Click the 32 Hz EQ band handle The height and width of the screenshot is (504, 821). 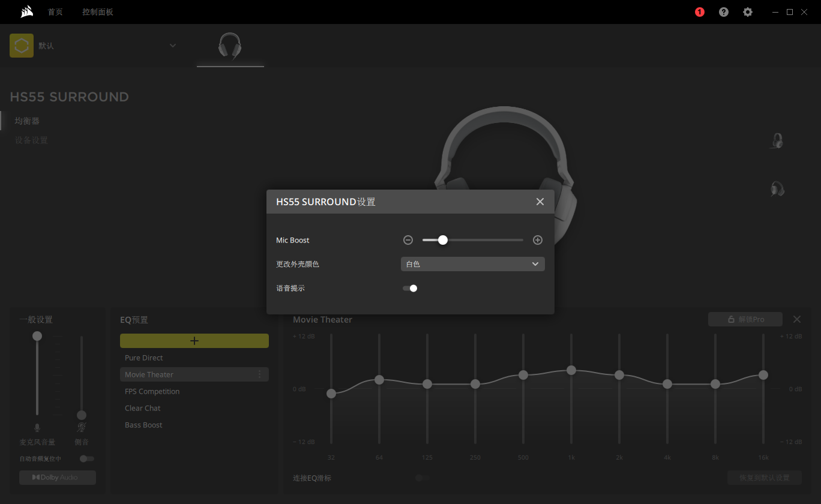click(x=331, y=394)
